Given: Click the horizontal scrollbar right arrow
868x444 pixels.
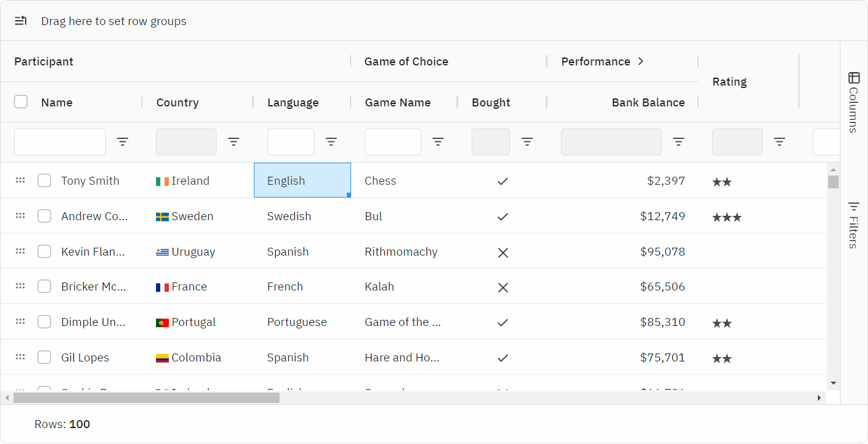Looking at the screenshot, I should (x=819, y=398).
